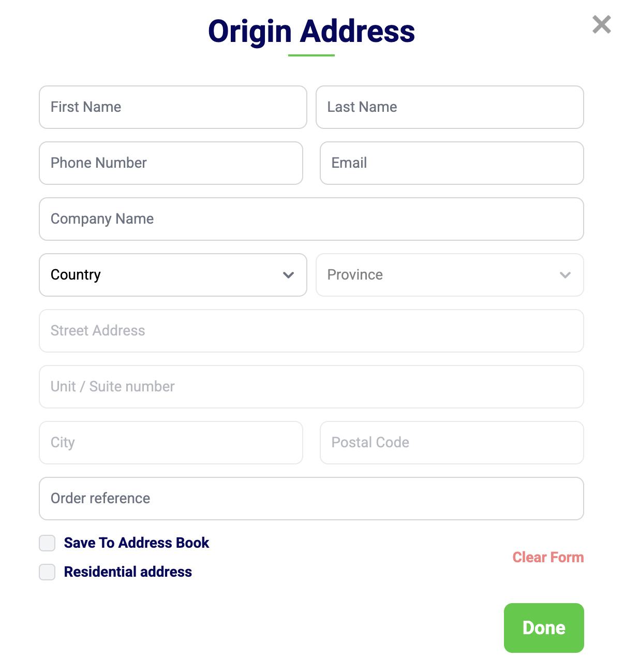This screenshot has width=624, height=672.
Task: Focus the Company Name field
Action: (311, 219)
